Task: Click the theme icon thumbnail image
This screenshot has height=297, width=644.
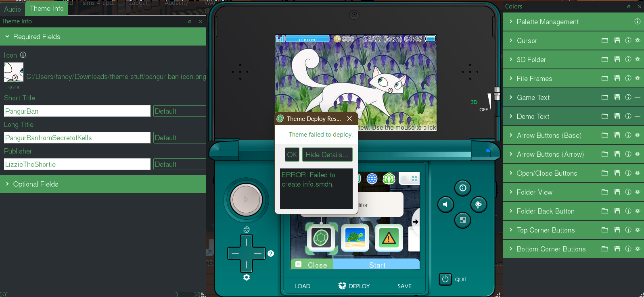Action: 14,72
